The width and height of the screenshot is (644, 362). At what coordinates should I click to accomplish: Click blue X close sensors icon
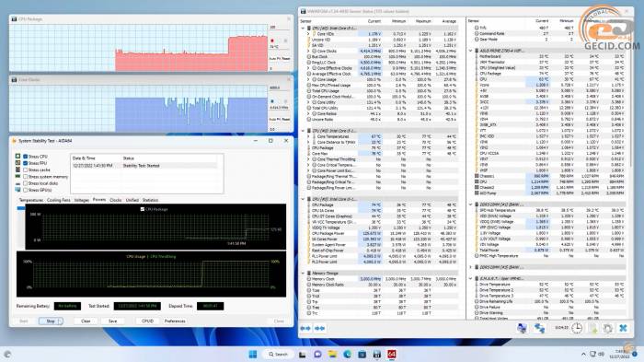[623, 328]
